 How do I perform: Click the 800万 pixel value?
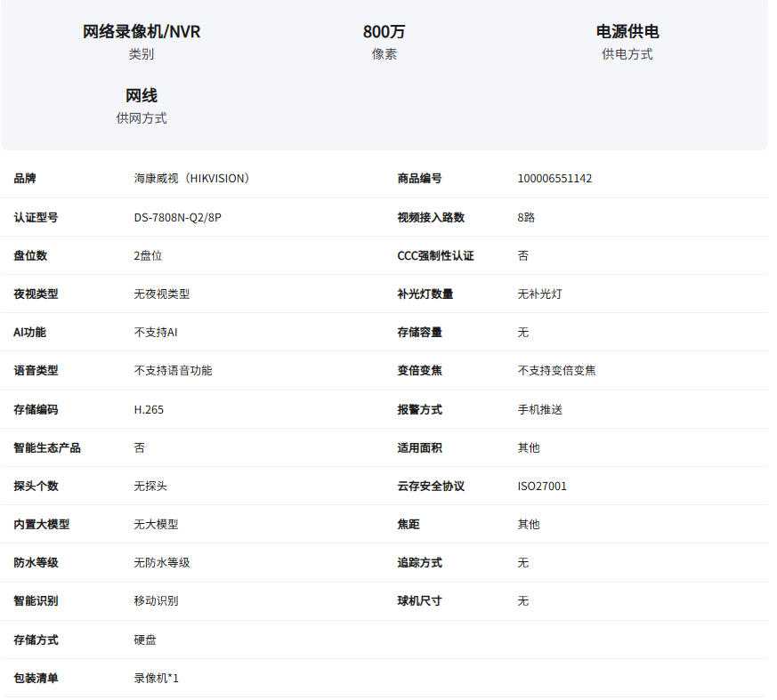pos(384,32)
